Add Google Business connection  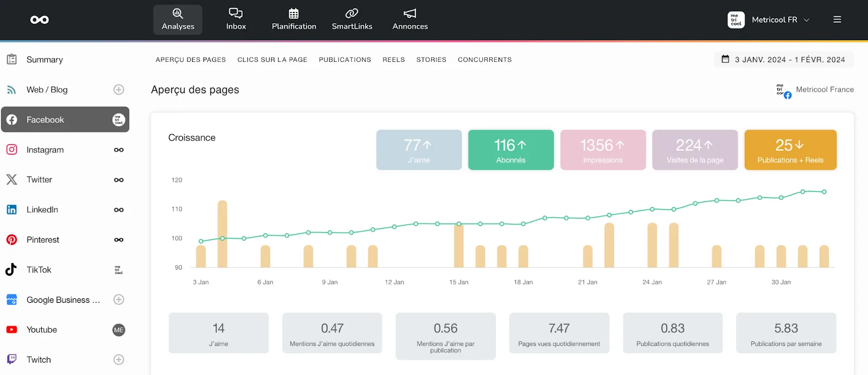point(119,300)
